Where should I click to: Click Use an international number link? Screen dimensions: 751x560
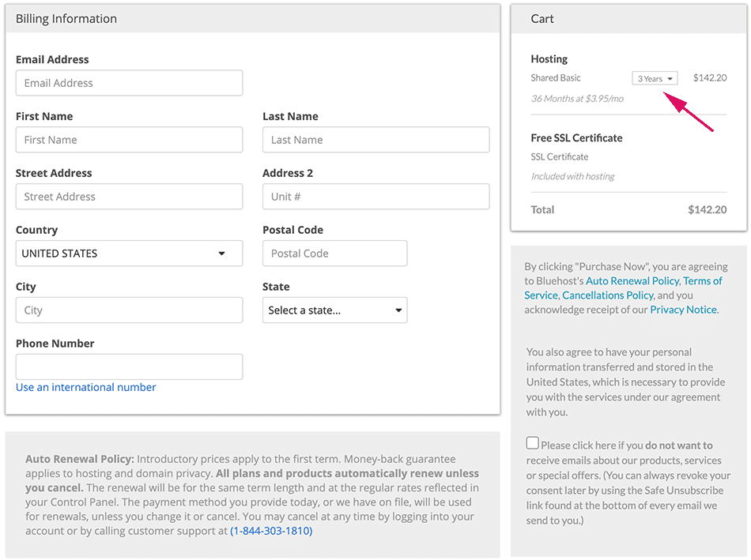[x=86, y=388]
